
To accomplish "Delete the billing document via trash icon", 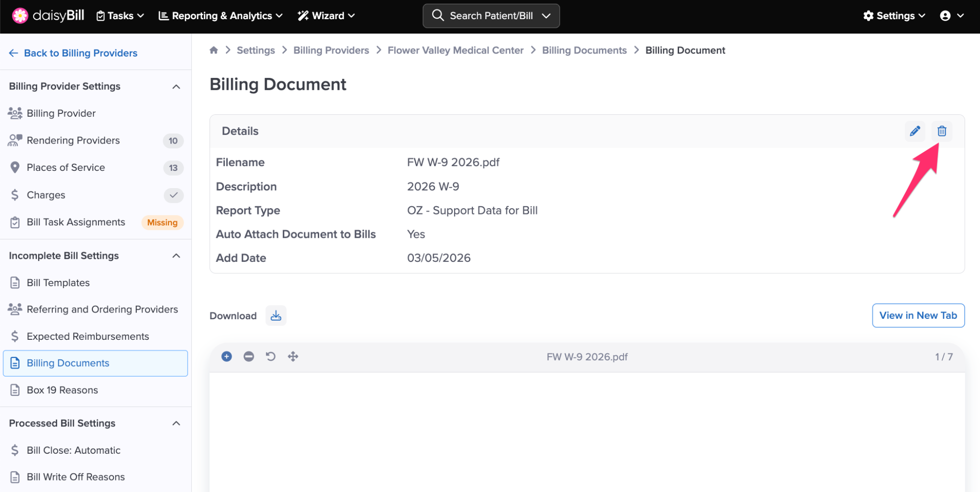I will pos(941,131).
